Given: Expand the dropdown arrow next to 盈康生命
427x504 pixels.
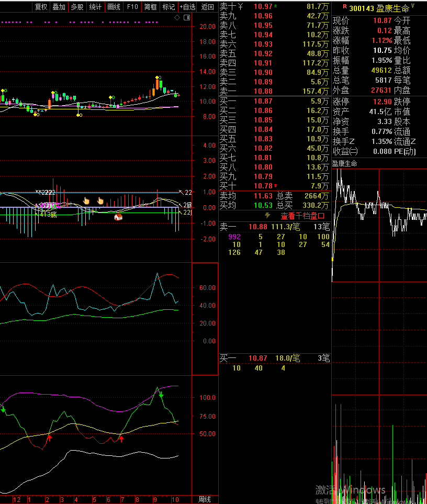Looking at the screenshot, I should click(x=412, y=6).
